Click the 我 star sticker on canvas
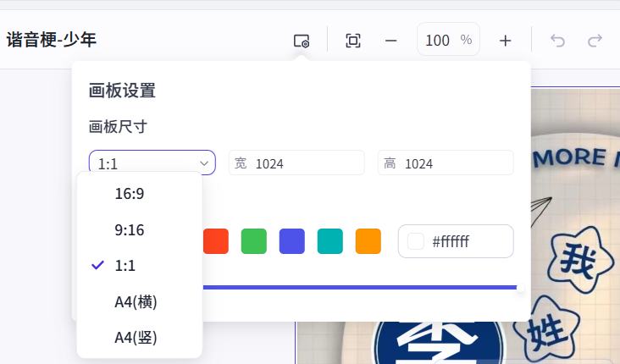Viewport: 620px width, 364px height. pyautogui.click(x=580, y=260)
